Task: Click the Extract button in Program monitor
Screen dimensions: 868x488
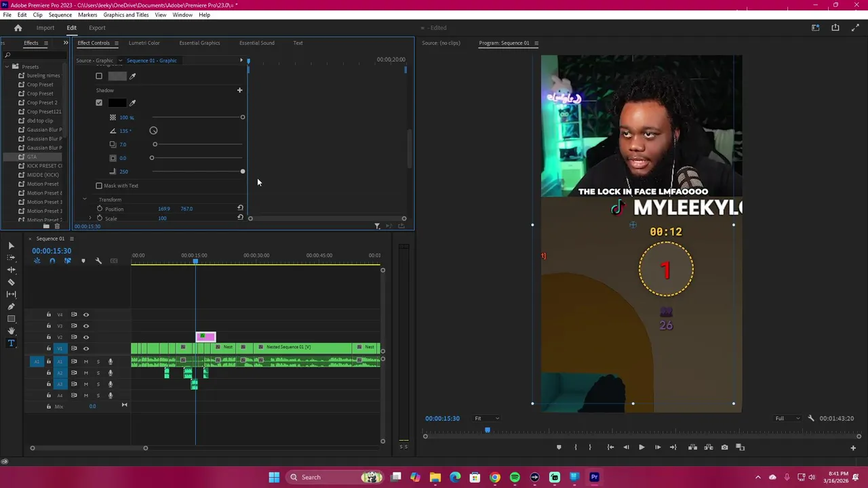Action: [709, 447]
